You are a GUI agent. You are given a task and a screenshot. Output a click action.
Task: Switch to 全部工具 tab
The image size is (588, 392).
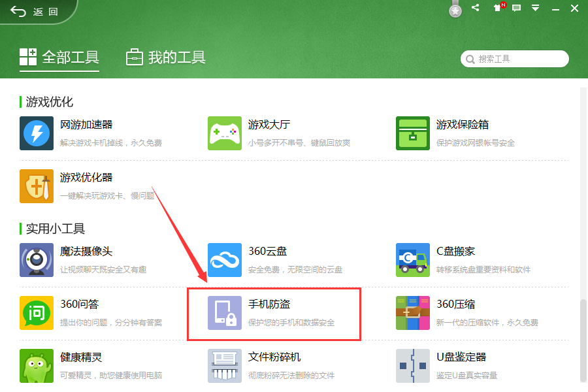[x=59, y=57]
